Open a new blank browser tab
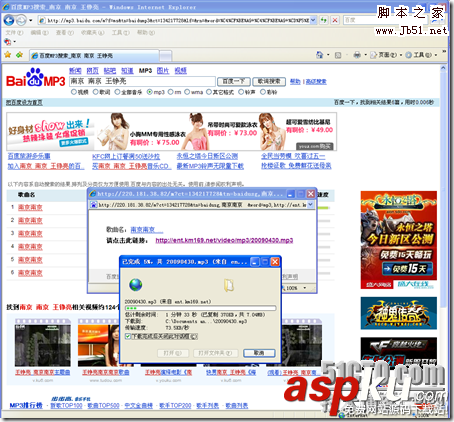Image resolution: width=454 pixels, height=422 pixels. tap(166, 56)
